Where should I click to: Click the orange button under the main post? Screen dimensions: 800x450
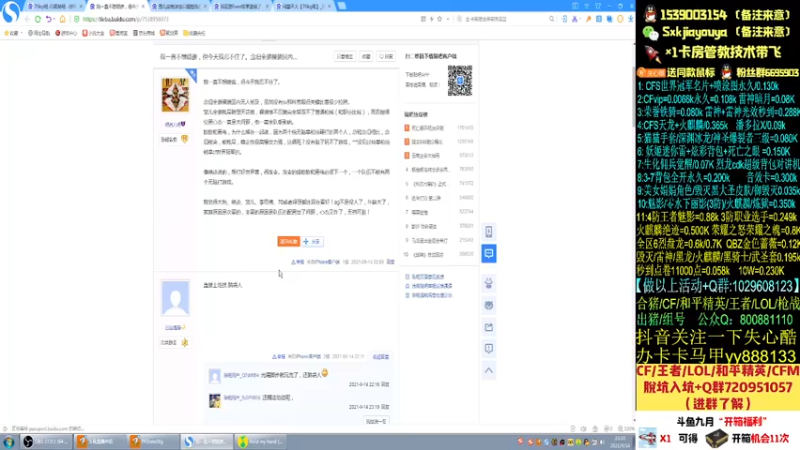288,241
